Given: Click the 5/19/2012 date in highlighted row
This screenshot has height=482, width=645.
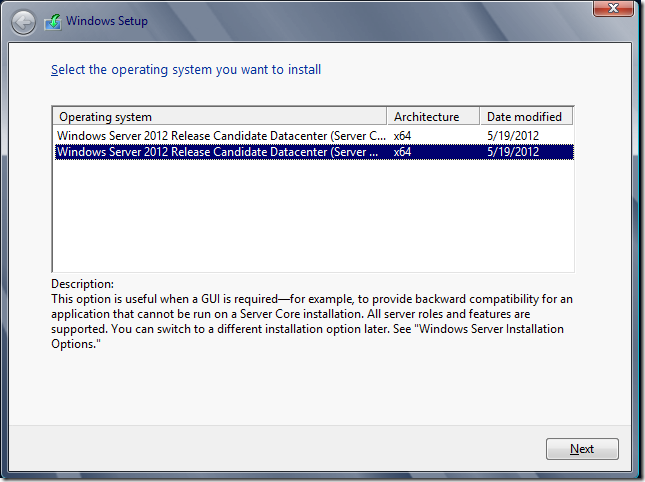Looking at the screenshot, I should tap(513, 152).
